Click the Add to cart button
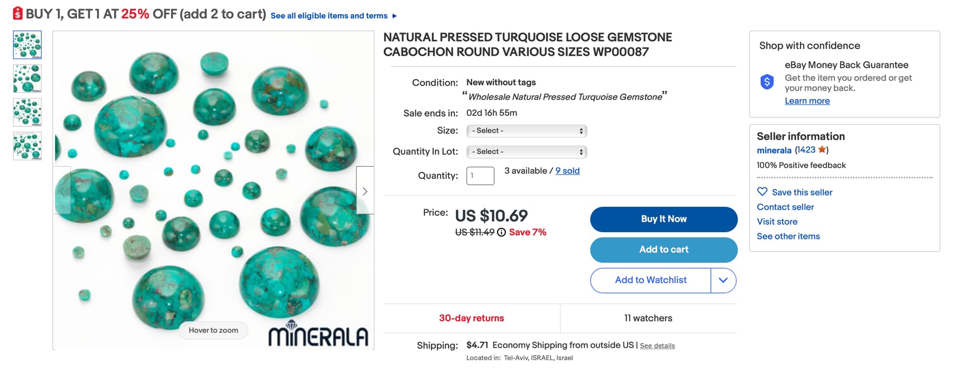This screenshot has width=980, height=369. [x=664, y=250]
